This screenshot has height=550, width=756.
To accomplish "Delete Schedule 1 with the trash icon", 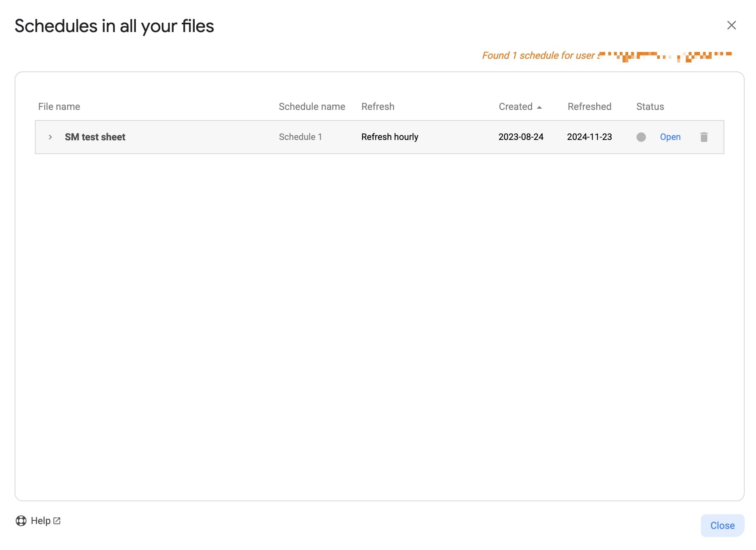I will click(704, 137).
